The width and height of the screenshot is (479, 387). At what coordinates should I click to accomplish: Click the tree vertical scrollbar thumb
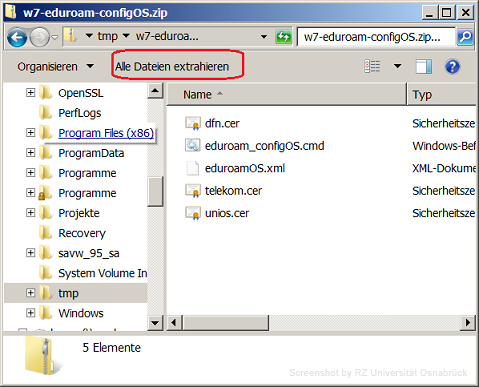155,191
